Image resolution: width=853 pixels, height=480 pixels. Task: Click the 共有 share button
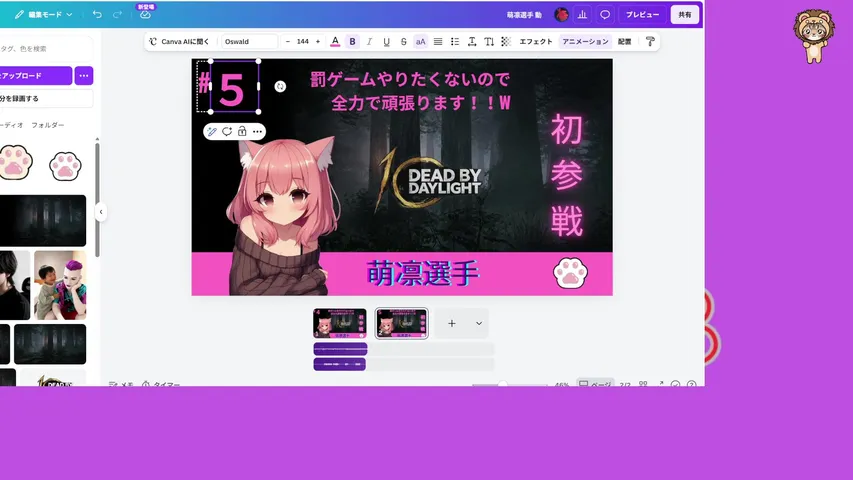[685, 15]
